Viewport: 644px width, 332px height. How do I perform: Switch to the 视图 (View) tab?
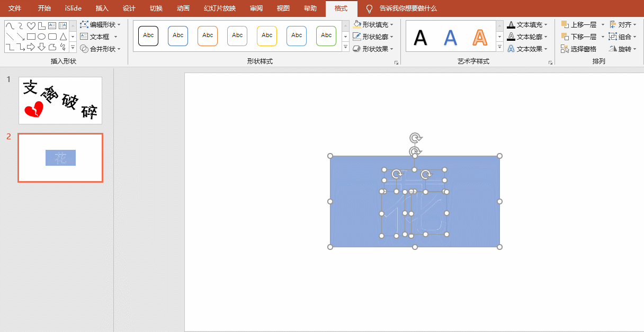[x=283, y=8]
